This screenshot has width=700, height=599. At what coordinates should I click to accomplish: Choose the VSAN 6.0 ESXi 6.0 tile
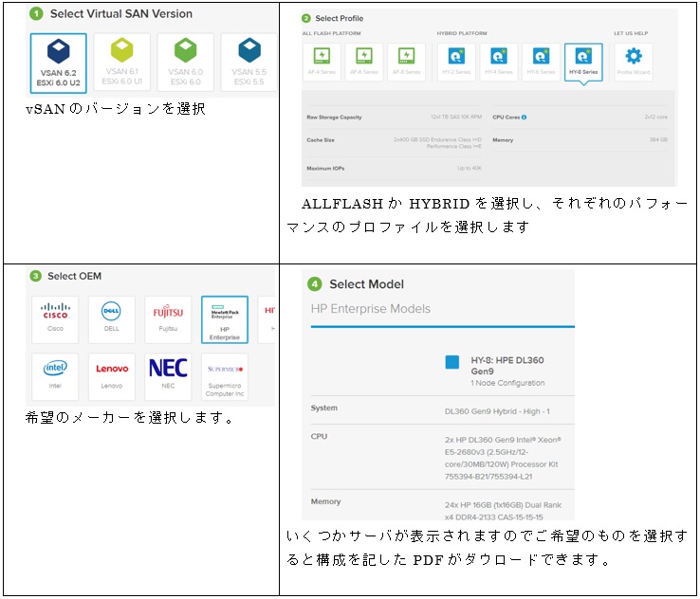(185, 62)
